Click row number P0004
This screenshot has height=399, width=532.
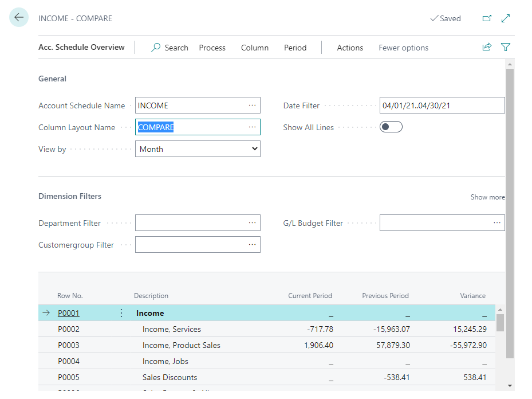(x=69, y=361)
